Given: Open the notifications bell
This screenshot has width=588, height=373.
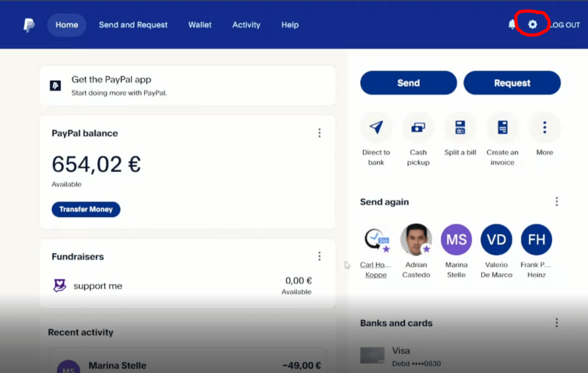Looking at the screenshot, I should [x=512, y=25].
